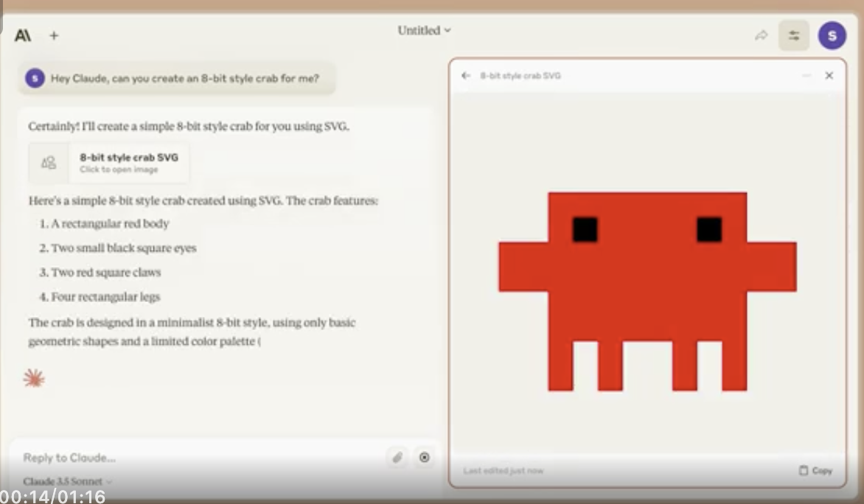This screenshot has height=504, width=864.
Task: Close the 8-bit style crab SVG panel
Action: point(829,75)
